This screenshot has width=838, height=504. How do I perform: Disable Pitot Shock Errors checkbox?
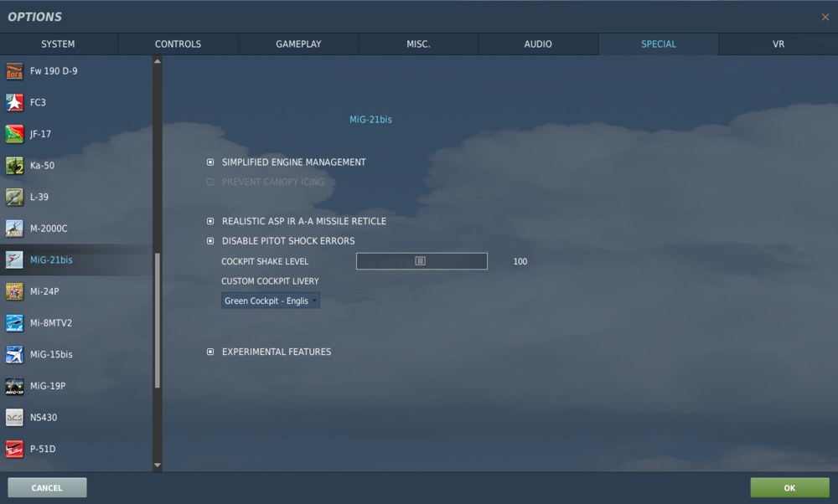pos(209,240)
